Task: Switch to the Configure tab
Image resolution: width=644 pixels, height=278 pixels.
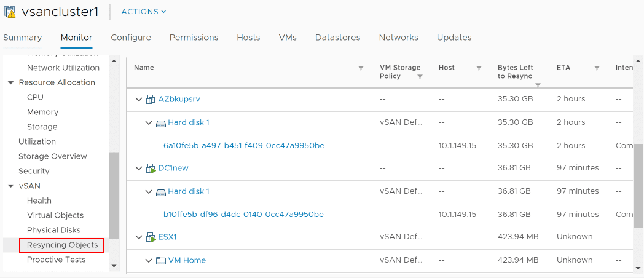Action: pos(131,38)
